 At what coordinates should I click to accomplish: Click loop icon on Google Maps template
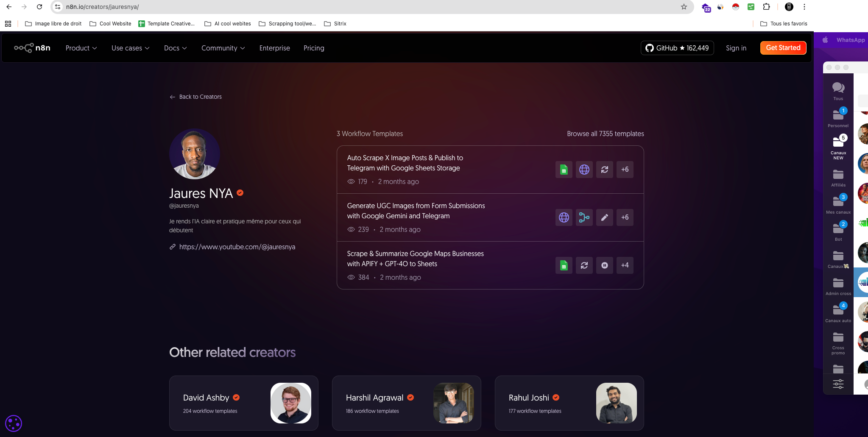pos(584,265)
